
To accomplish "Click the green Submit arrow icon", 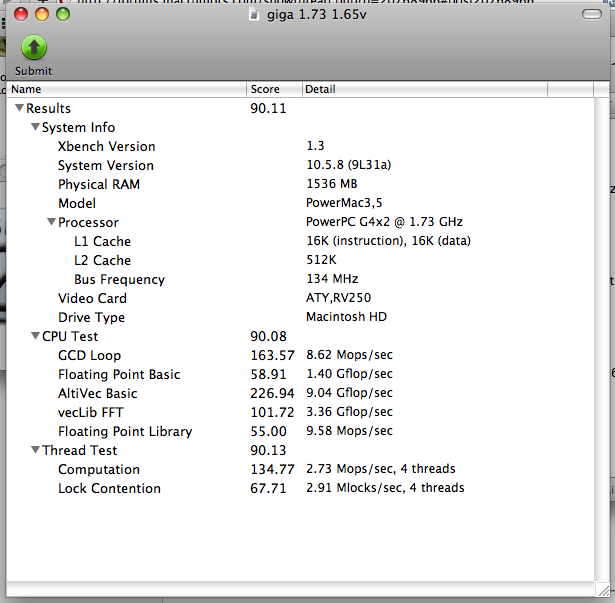I will click(34, 47).
